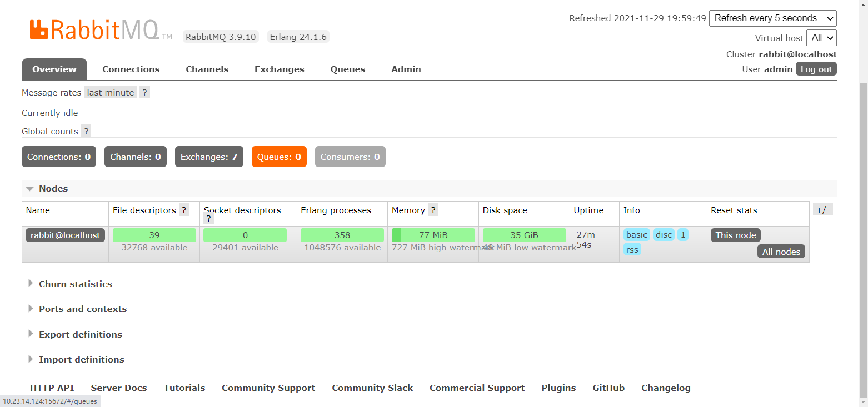Open the GitHub link
The height and width of the screenshot is (407, 868).
pyautogui.click(x=608, y=388)
